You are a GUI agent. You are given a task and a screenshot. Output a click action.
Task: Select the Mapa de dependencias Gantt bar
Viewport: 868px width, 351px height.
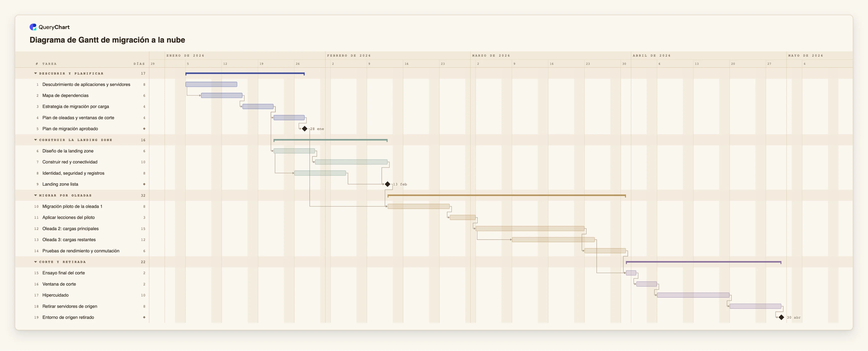tap(222, 95)
